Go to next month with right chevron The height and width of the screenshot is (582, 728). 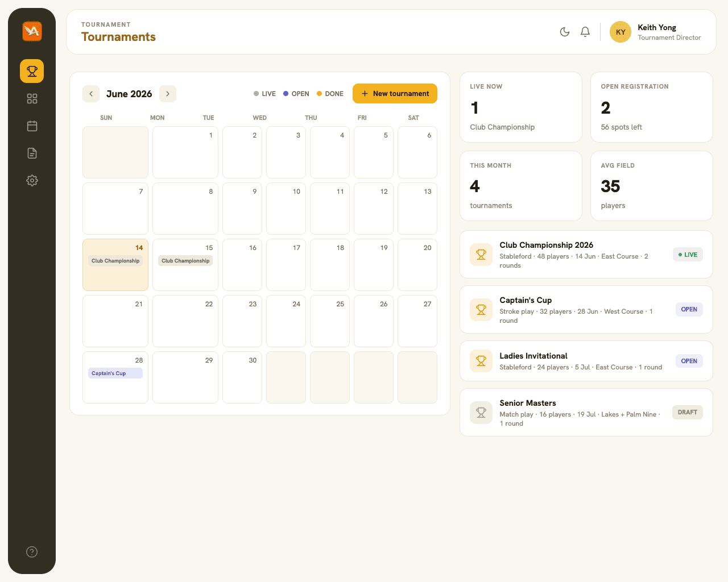tap(168, 94)
